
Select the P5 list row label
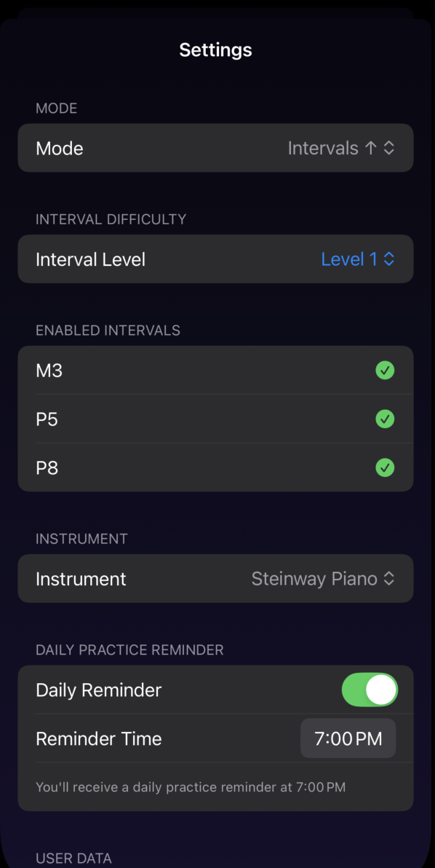47,419
